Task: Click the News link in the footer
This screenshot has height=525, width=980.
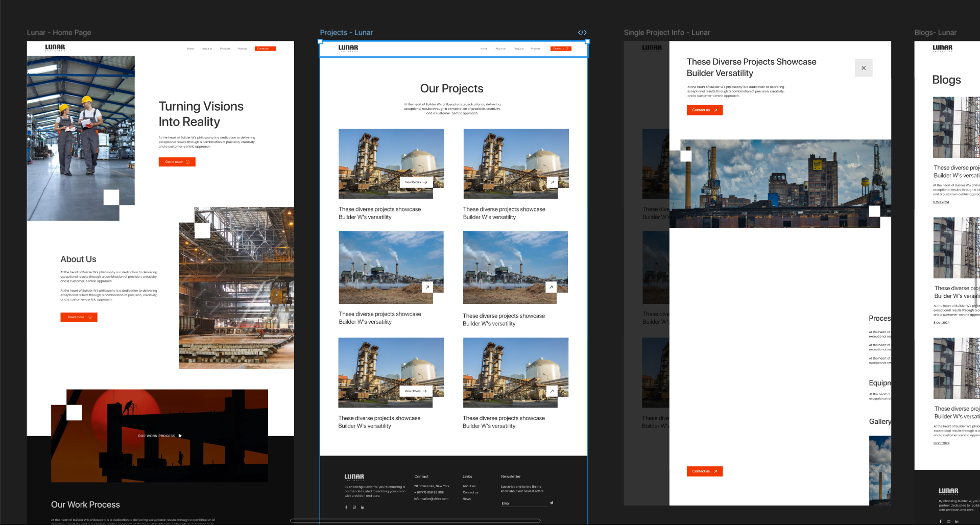Action: (467, 499)
